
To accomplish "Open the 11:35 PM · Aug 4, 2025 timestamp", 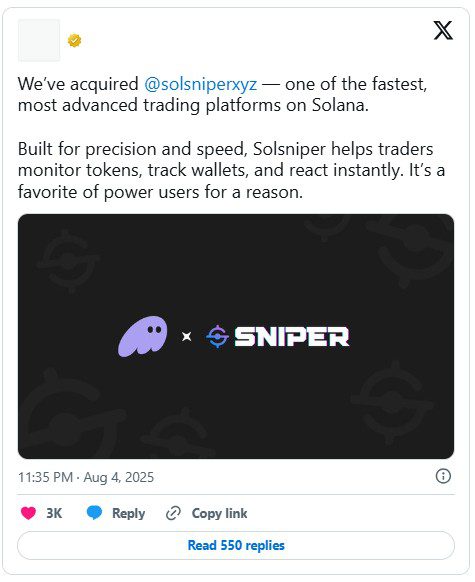I will (86, 477).
